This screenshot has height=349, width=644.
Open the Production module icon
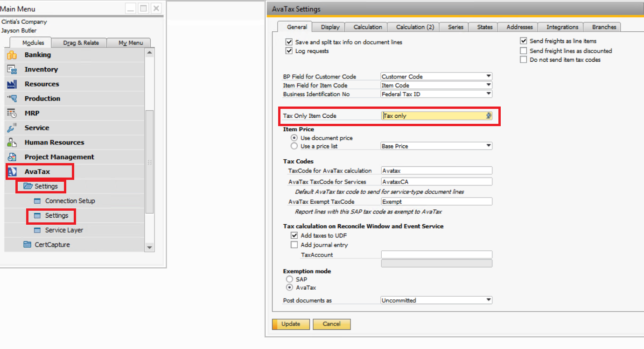(x=12, y=99)
